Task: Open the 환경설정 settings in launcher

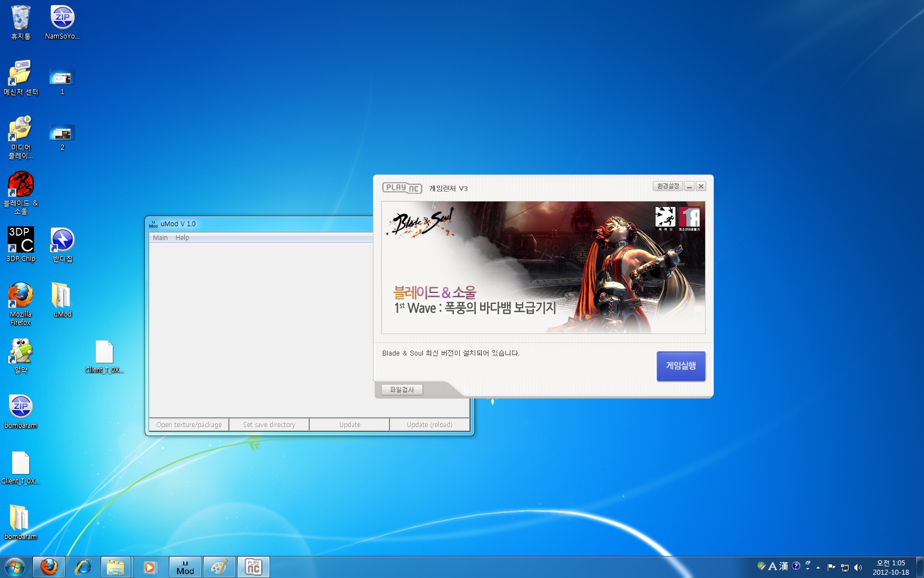Action: [x=668, y=187]
